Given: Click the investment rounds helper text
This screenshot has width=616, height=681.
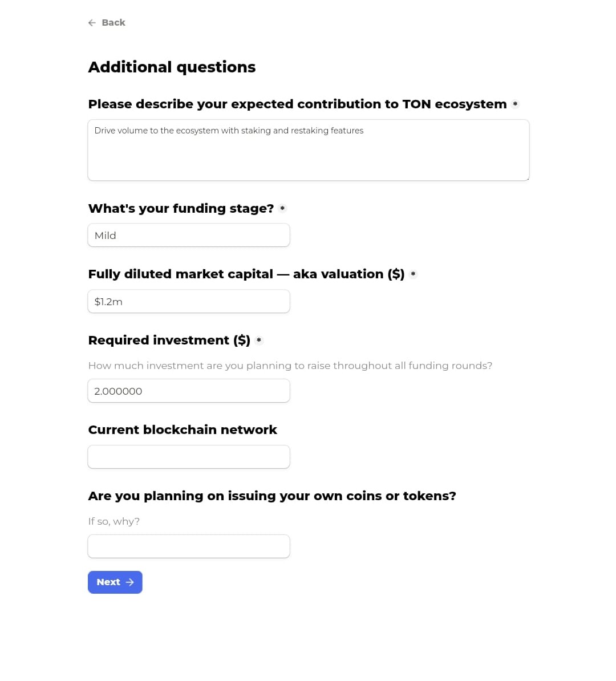Looking at the screenshot, I should pos(290,366).
